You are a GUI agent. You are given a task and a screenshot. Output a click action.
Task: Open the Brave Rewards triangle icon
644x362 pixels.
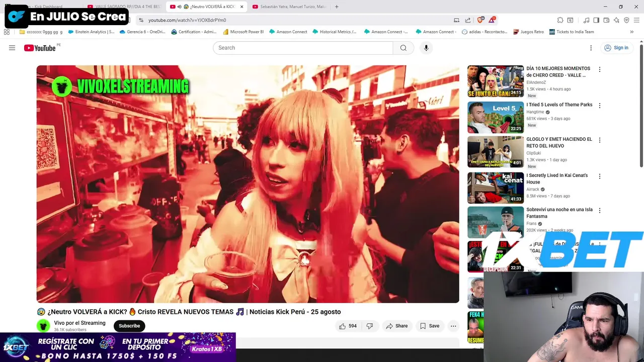(x=492, y=20)
